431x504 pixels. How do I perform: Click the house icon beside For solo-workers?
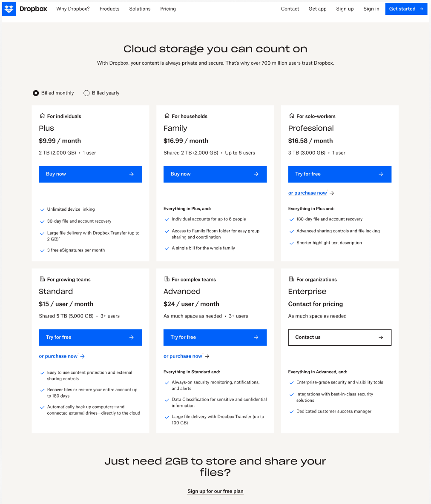pyautogui.click(x=292, y=116)
